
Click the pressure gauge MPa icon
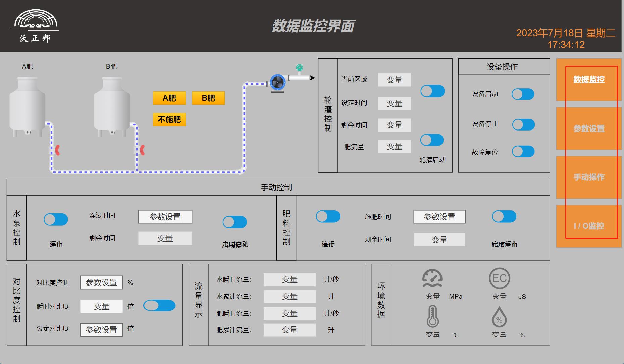[x=432, y=278]
